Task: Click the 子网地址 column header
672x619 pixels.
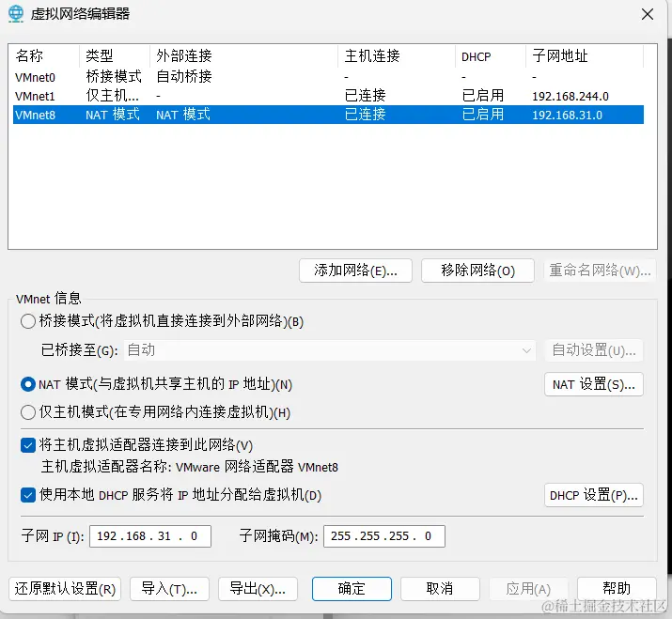Action: coord(585,56)
